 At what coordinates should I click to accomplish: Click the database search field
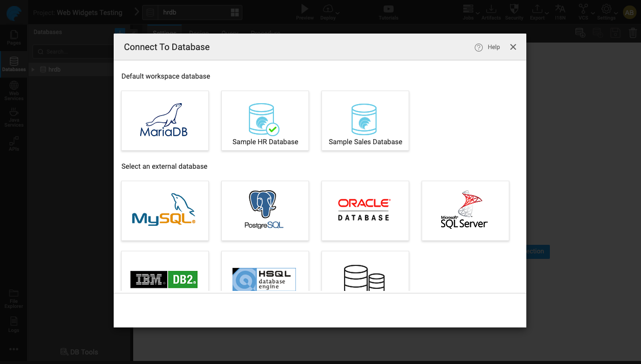pyautogui.click(x=75, y=52)
